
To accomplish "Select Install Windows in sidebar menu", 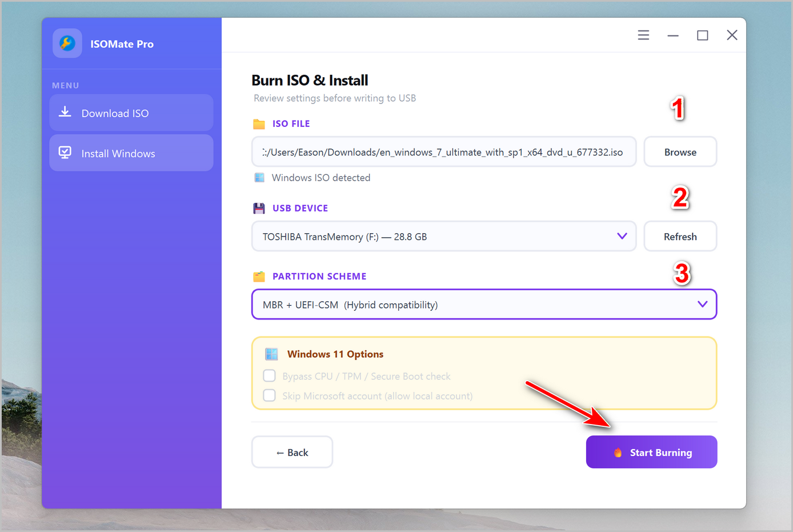I will (x=131, y=153).
